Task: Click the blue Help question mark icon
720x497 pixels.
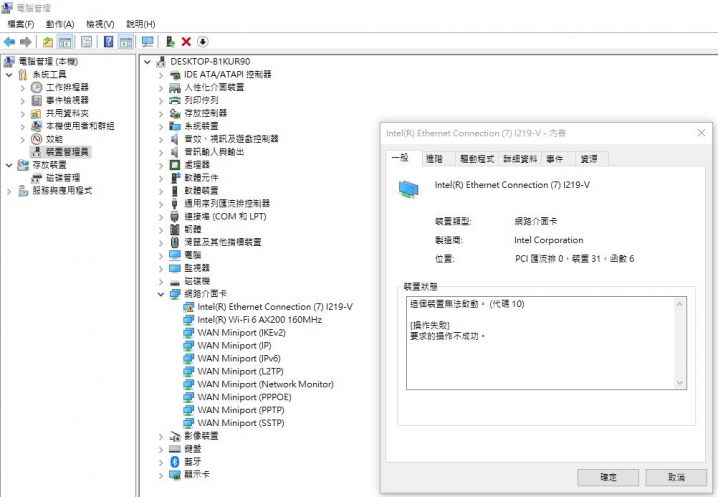Action: click(x=108, y=42)
